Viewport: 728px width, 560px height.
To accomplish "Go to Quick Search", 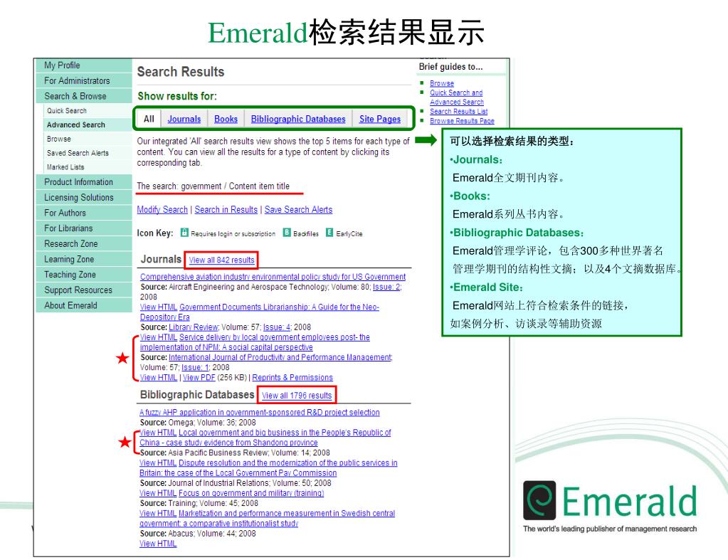I will pyautogui.click(x=88, y=110).
